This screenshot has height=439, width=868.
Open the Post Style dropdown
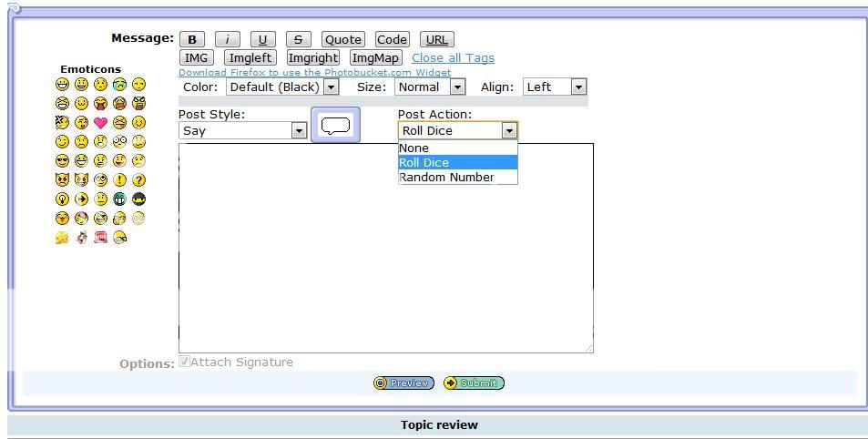[x=242, y=130]
